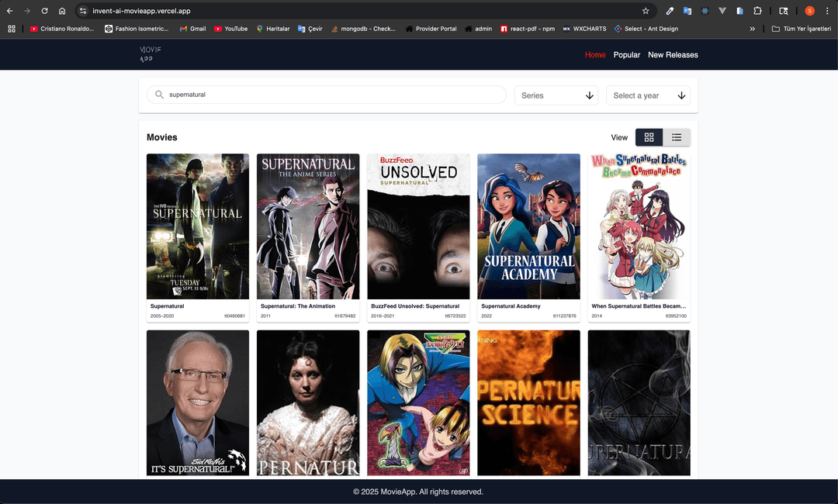Viewport: 838px width, 504px height.
Task: Open the Tüm Yer İşaretleri folder
Action: [801, 29]
